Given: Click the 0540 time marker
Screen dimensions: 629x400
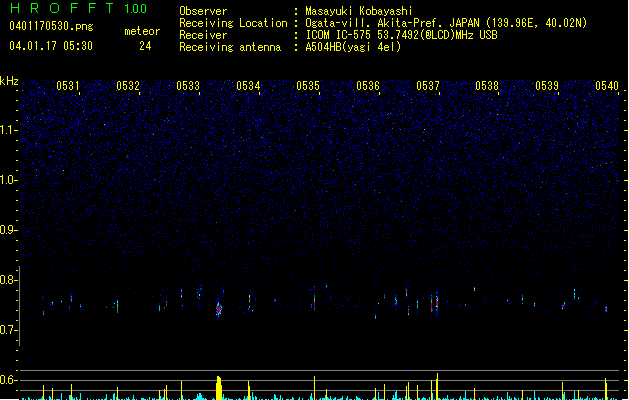Looking at the screenshot, I should point(607,86).
